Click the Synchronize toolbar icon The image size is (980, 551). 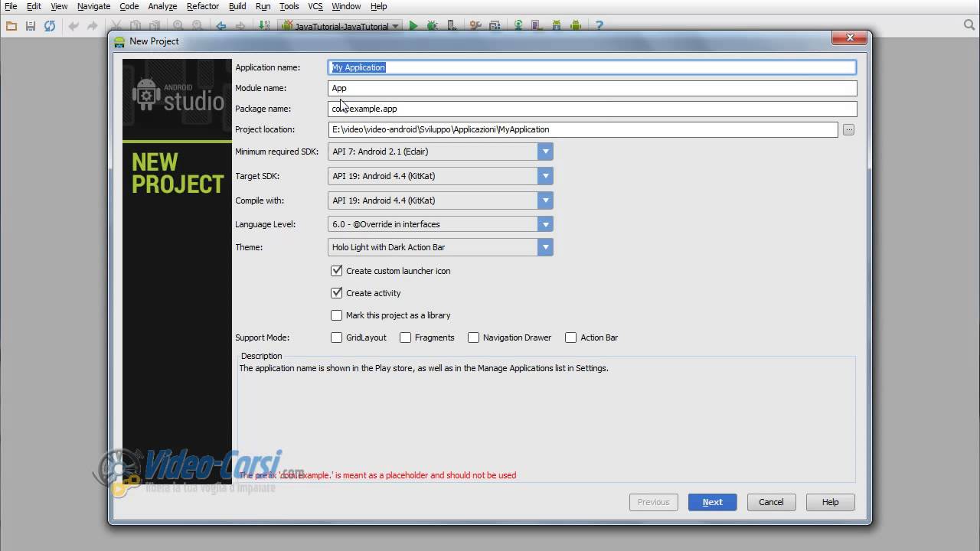click(x=50, y=25)
